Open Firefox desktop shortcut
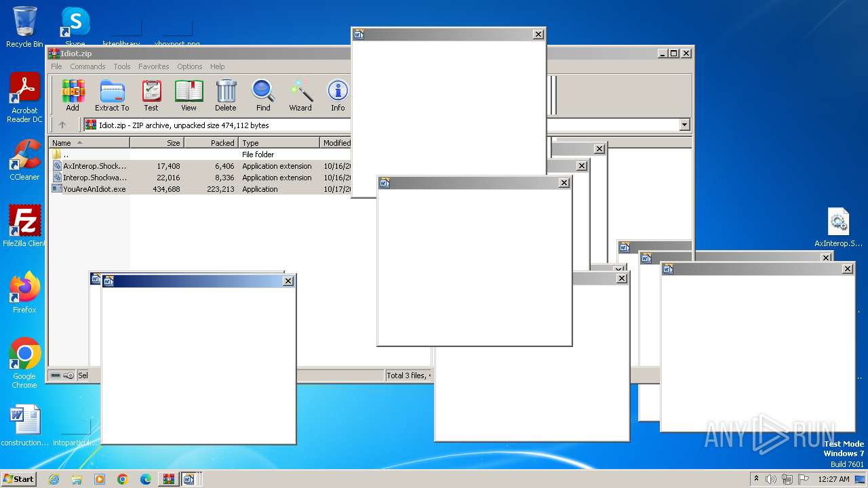This screenshot has width=868, height=488. click(x=24, y=293)
